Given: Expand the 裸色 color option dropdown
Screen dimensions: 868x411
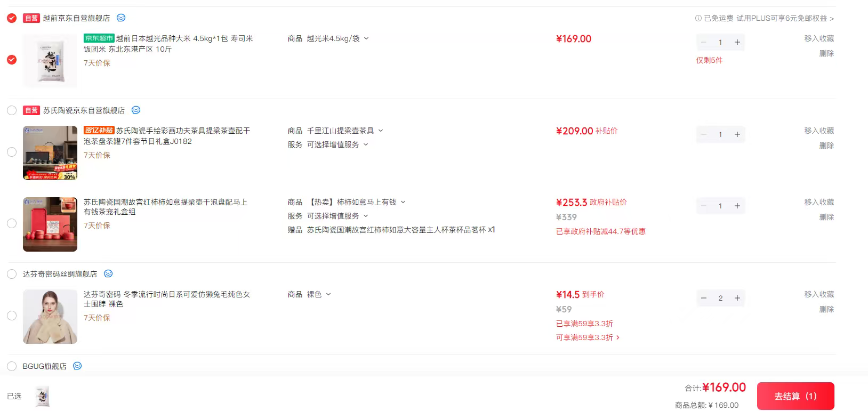Looking at the screenshot, I should (x=328, y=294).
